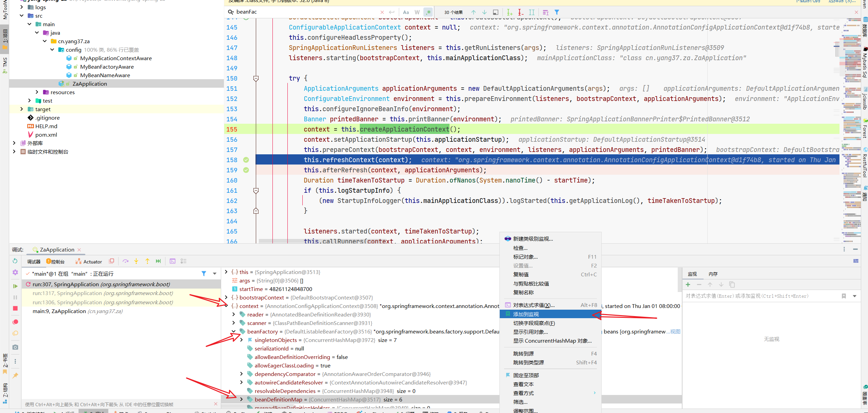868x413 pixels.
Task: Open thread selector dropdown arrow
Action: coord(214,273)
